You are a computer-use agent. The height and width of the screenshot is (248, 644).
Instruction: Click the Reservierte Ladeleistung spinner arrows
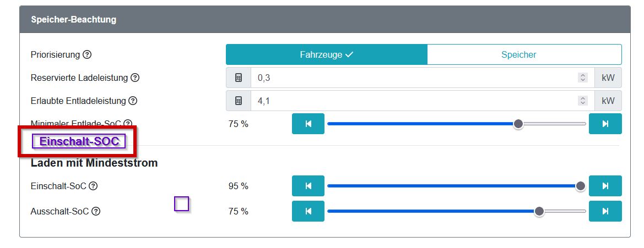583,78
